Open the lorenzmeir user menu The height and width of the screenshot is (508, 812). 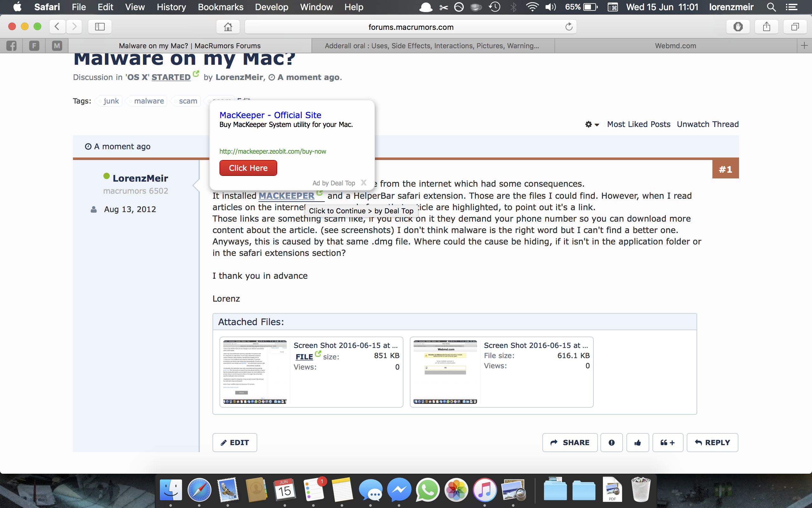click(x=731, y=7)
